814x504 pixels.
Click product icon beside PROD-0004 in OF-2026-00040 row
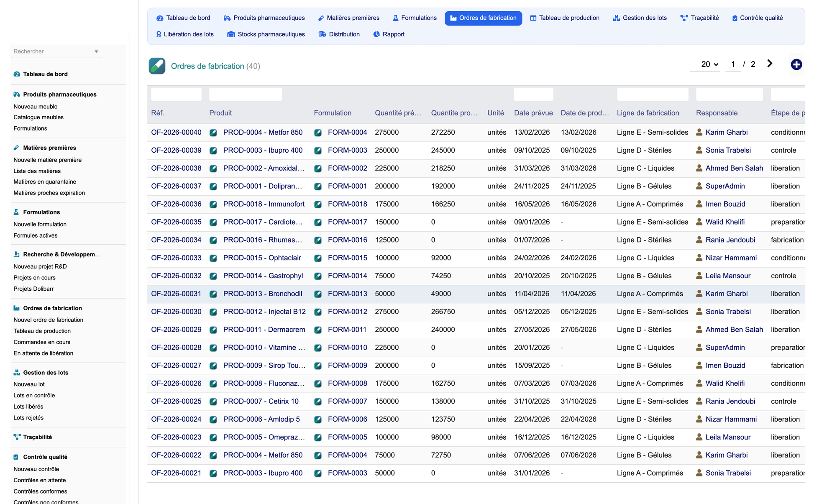[213, 133]
